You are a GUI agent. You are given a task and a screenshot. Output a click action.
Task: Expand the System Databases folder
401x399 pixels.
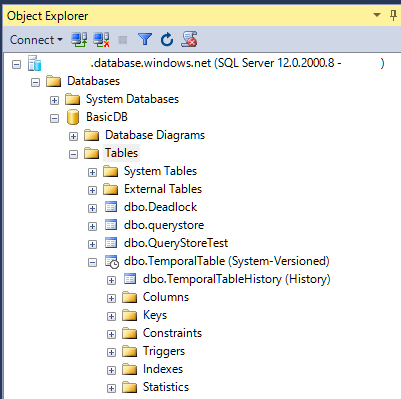coord(54,100)
